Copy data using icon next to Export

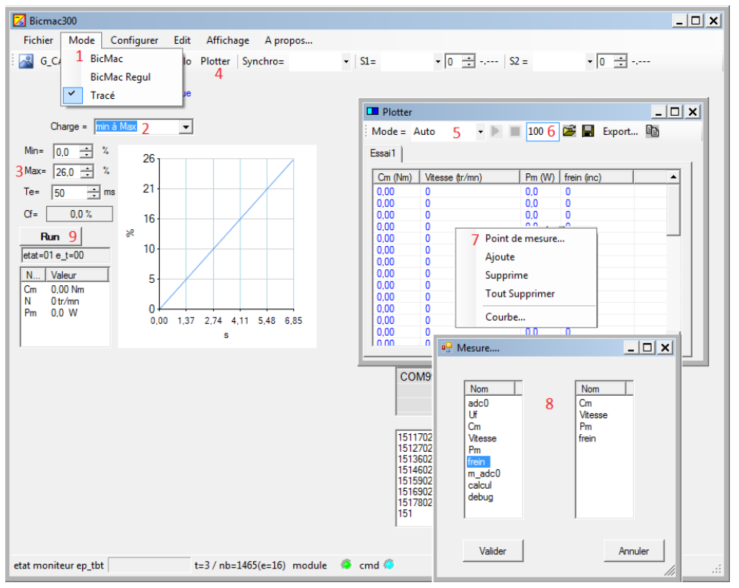coord(652,131)
